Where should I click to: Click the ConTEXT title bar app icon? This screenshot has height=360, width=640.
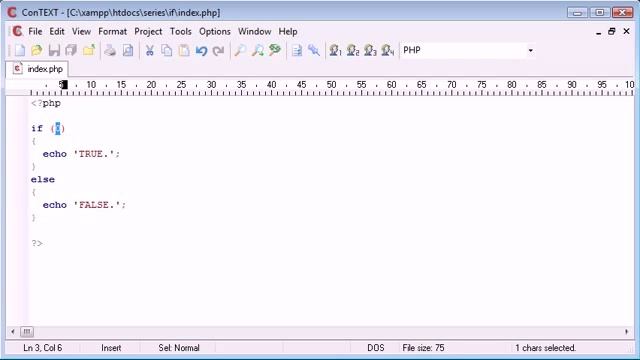tap(12, 13)
